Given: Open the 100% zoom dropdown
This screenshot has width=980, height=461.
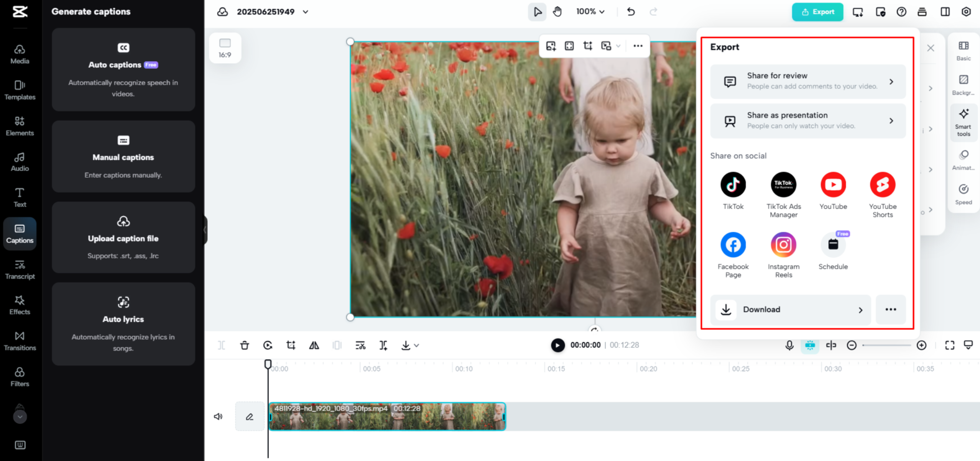Looking at the screenshot, I should pos(590,12).
